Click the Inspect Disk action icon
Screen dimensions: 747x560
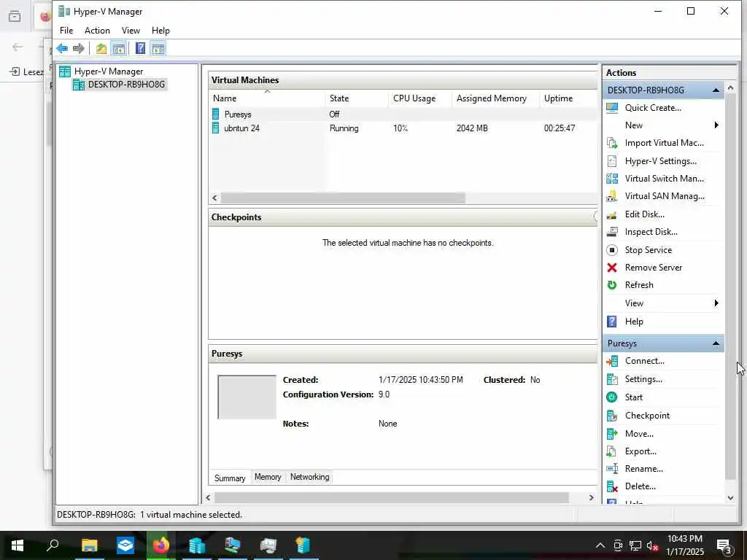pos(612,232)
